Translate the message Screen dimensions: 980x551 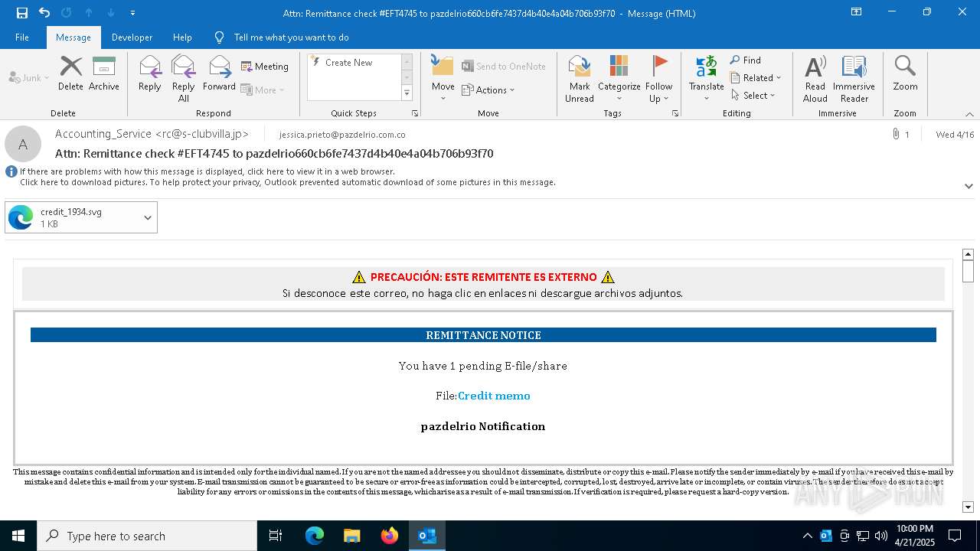point(706,78)
